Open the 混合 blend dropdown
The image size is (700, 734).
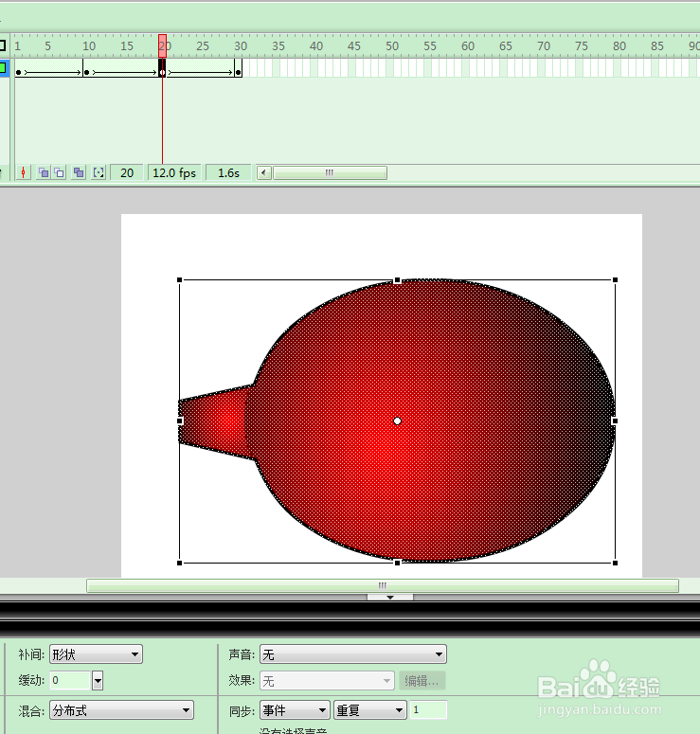pos(122,710)
